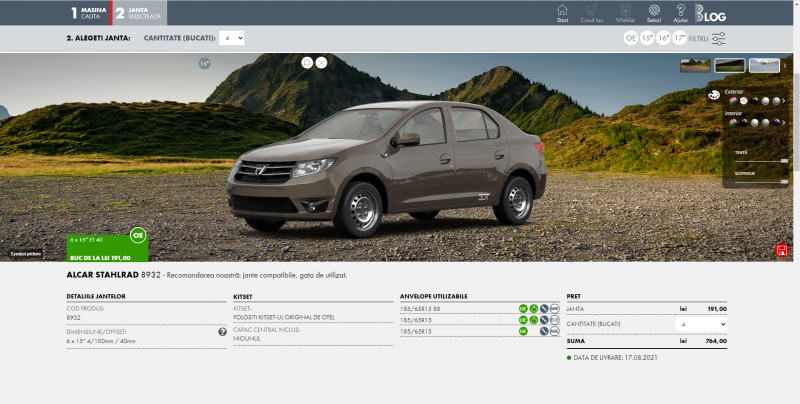Switch to step 2 Janta Selecteaza
800x404 pixels.
pyautogui.click(x=138, y=13)
